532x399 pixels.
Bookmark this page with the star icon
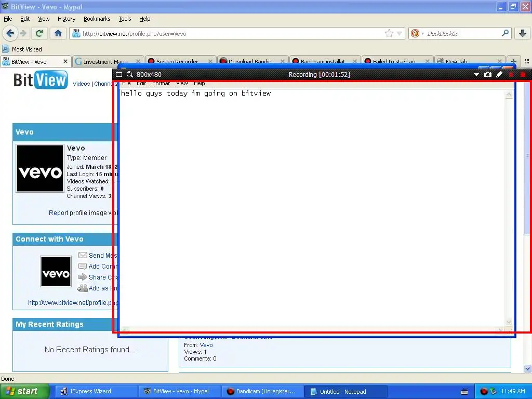pos(389,33)
